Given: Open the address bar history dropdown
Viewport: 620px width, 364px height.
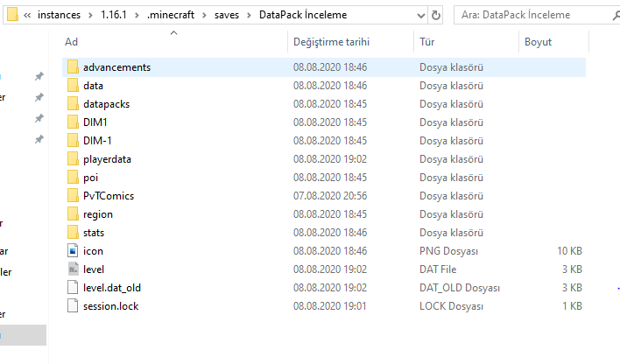Looking at the screenshot, I should coord(420,16).
